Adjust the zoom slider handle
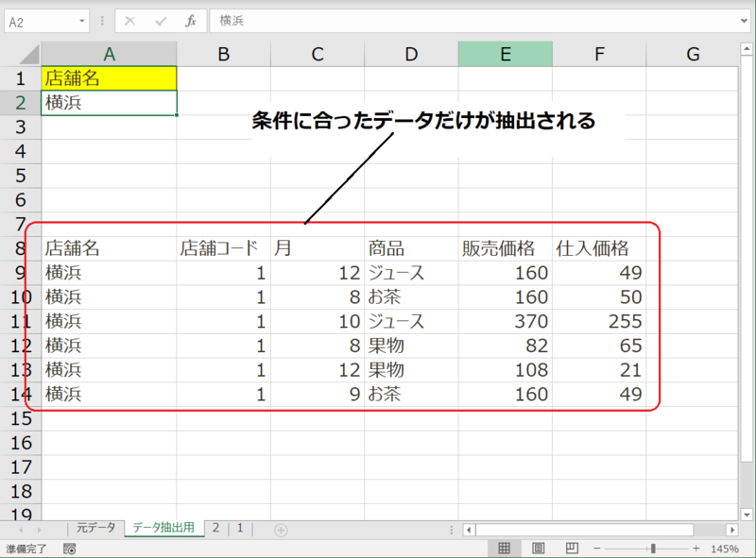Image resolution: width=756 pixels, height=558 pixels. [x=653, y=549]
